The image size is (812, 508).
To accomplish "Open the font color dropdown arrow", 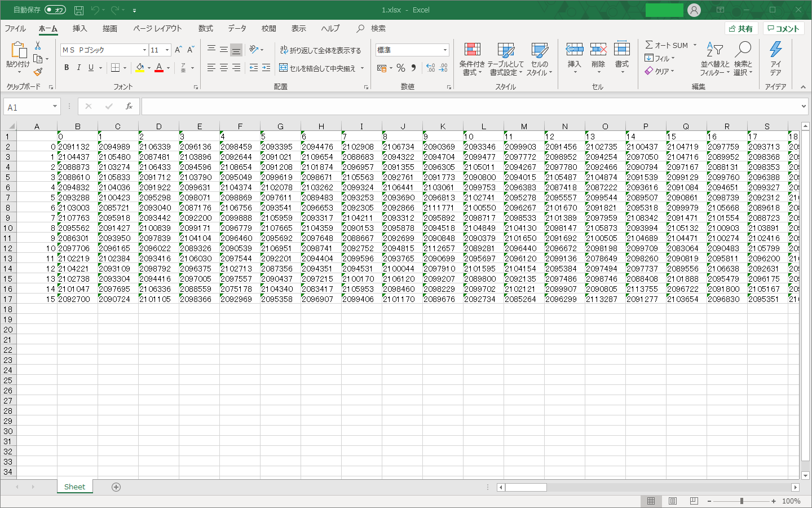I will coord(168,68).
